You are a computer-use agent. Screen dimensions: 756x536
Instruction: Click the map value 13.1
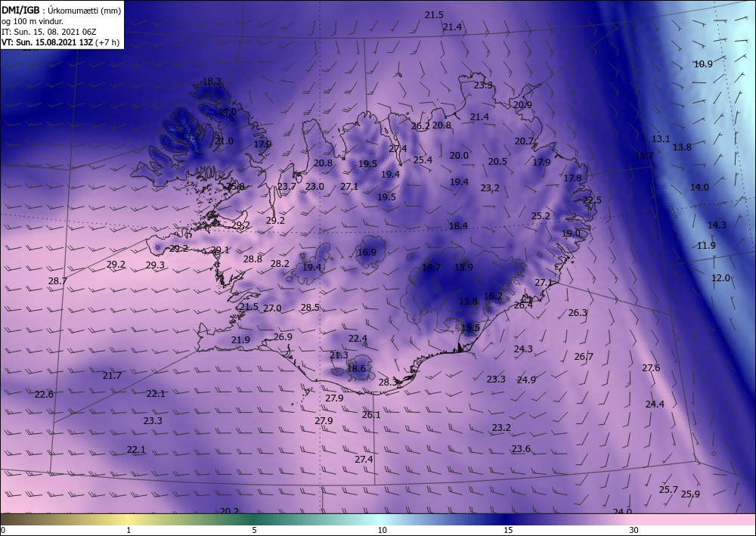tap(661, 139)
